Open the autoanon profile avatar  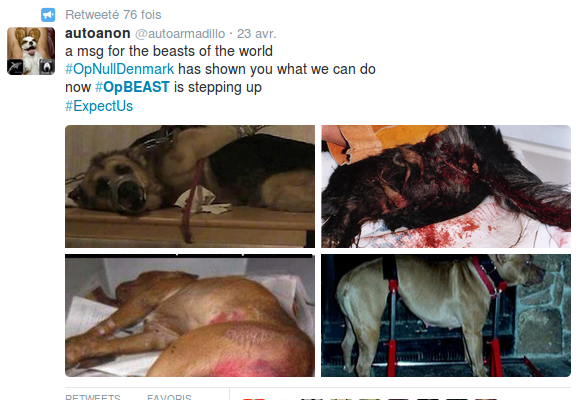(31, 51)
